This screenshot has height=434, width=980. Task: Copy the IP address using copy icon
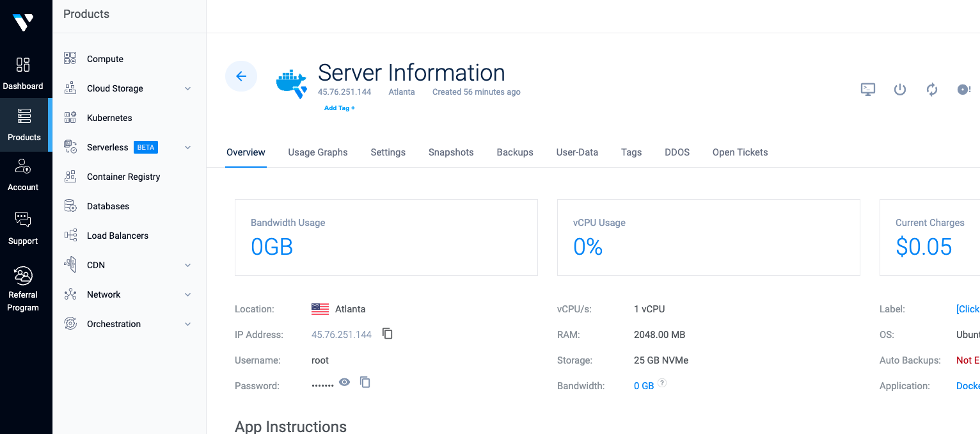point(387,333)
